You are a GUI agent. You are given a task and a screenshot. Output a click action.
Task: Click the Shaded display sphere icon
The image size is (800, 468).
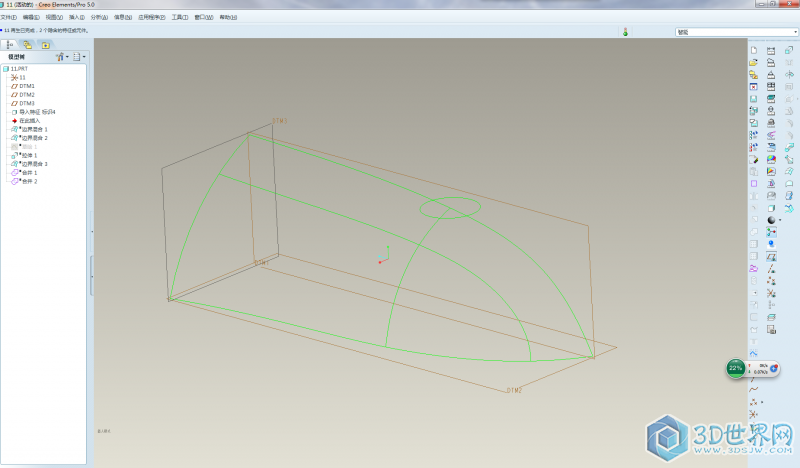coord(771,220)
